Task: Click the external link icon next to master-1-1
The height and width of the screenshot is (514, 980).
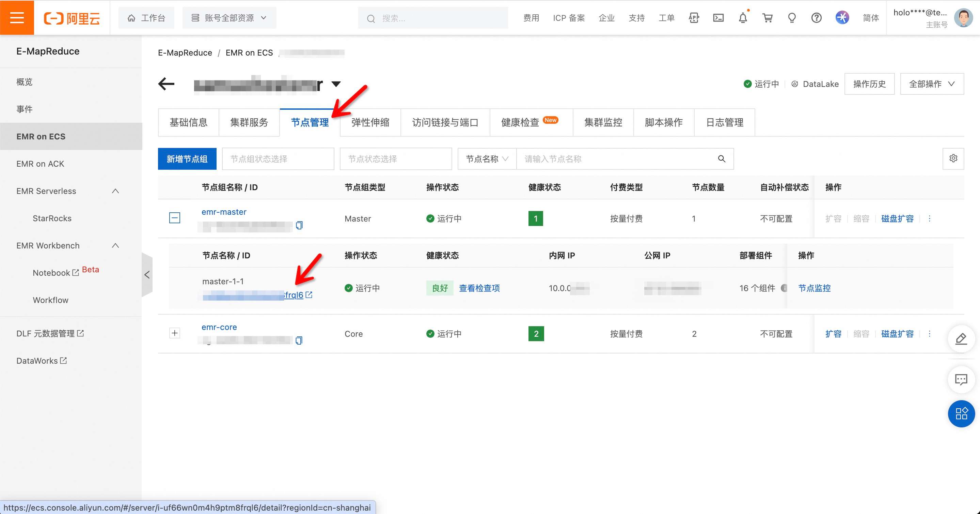Action: pyautogui.click(x=311, y=294)
